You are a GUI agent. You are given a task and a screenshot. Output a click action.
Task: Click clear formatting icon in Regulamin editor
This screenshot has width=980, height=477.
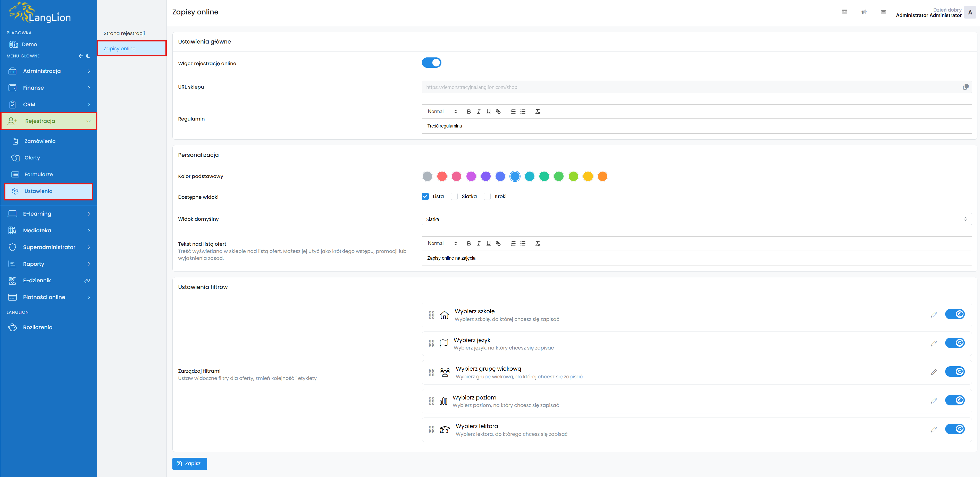click(538, 112)
